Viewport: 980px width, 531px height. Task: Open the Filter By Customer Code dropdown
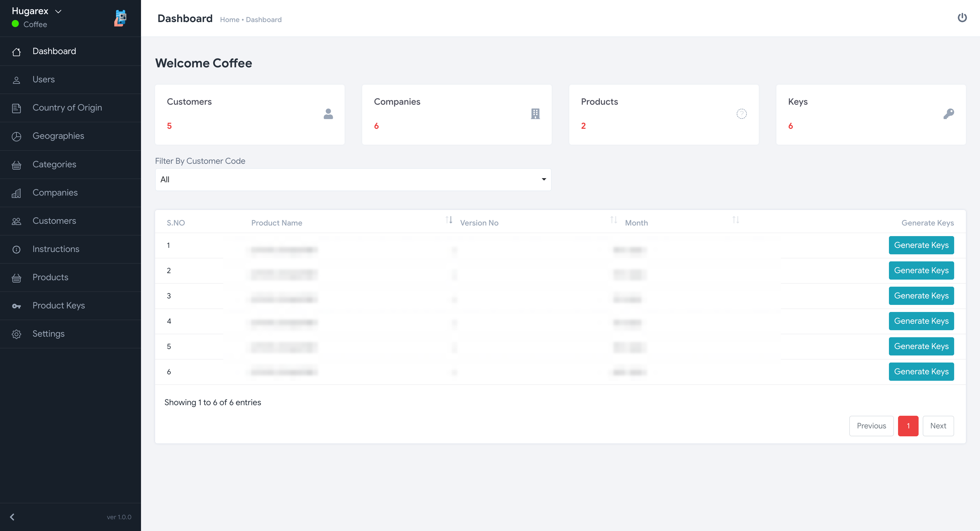[353, 179]
